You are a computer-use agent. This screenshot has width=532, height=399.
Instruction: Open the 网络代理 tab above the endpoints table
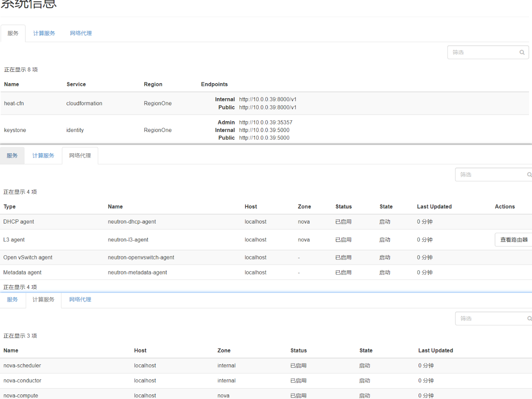click(81, 33)
